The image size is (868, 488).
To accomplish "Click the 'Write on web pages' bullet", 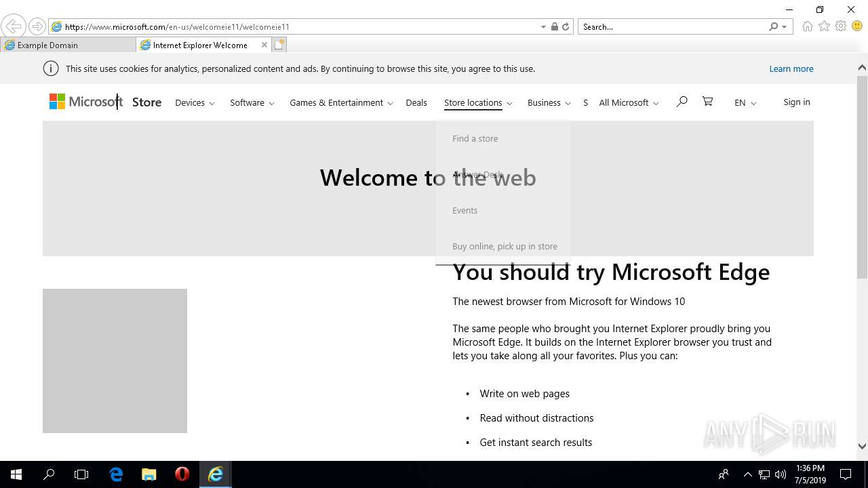I will pos(524,394).
